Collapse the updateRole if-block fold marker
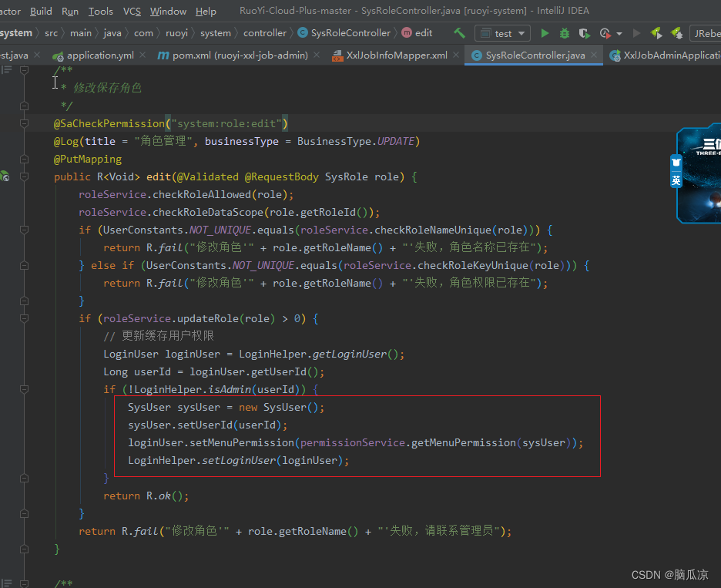Image resolution: width=721 pixels, height=588 pixels. 25,318
